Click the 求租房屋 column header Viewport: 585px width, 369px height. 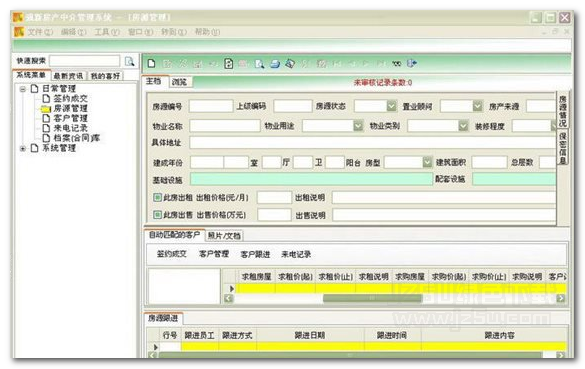click(x=256, y=276)
